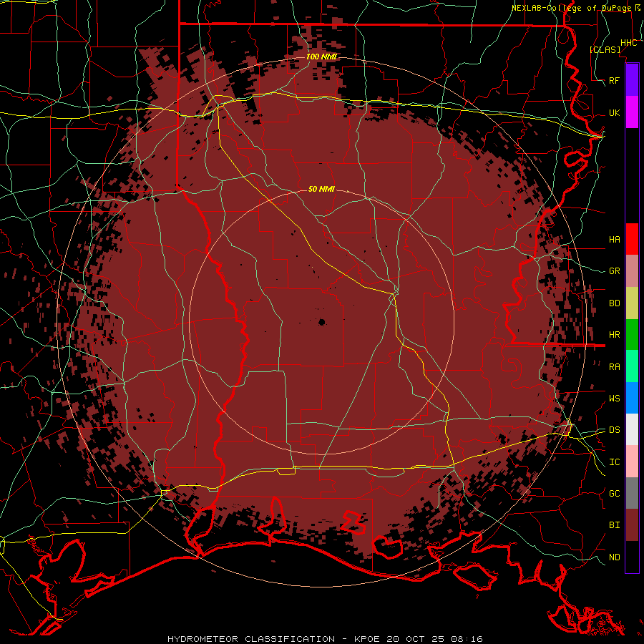
Task: Click the BI dark-red legend swatch
Action: tap(632, 525)
